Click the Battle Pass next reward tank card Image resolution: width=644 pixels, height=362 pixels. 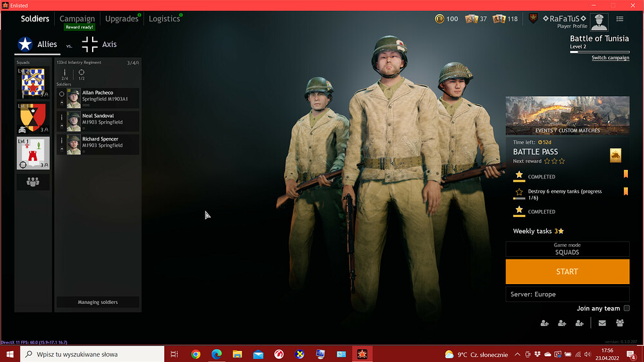[615, 155]
